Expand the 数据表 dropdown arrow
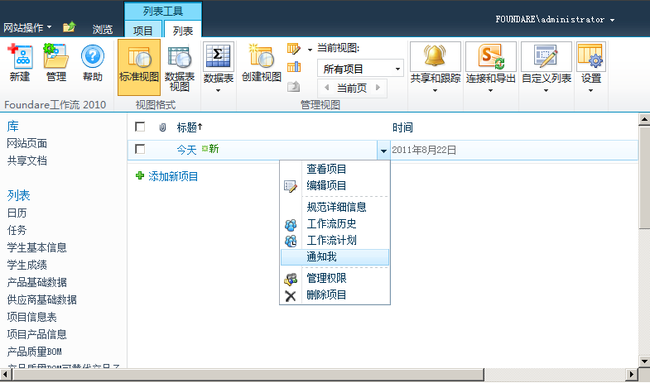The width and height of the screenshot is (650, 383). (x=218, y=90)
